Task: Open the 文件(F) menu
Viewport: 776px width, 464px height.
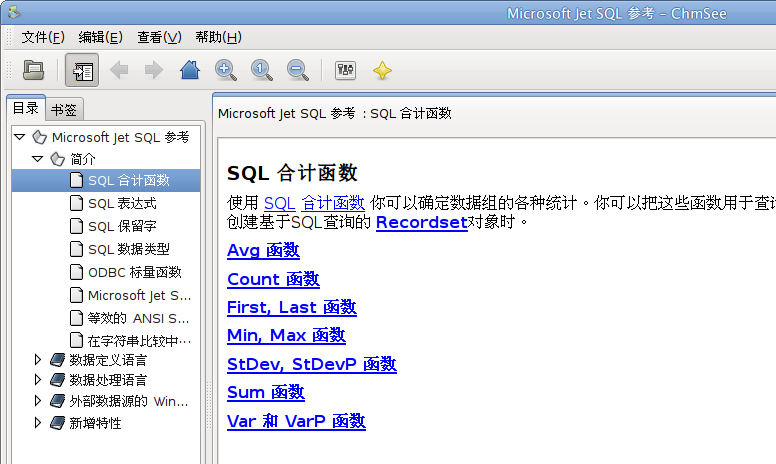Action: 43,38
